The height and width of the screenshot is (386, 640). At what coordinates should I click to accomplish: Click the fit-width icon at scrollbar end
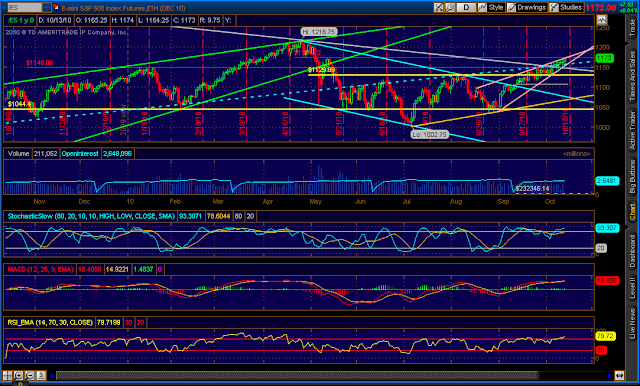click(619, 375)
